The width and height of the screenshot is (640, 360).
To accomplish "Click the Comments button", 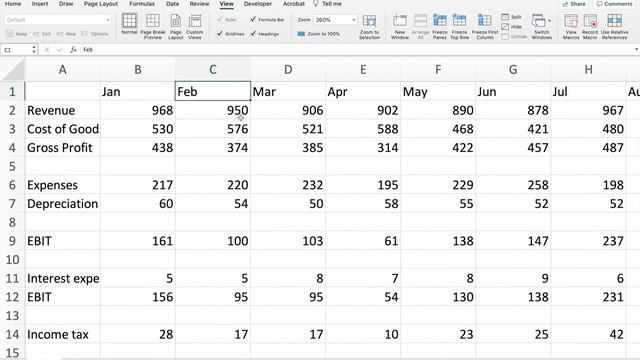I will point(614,4).
